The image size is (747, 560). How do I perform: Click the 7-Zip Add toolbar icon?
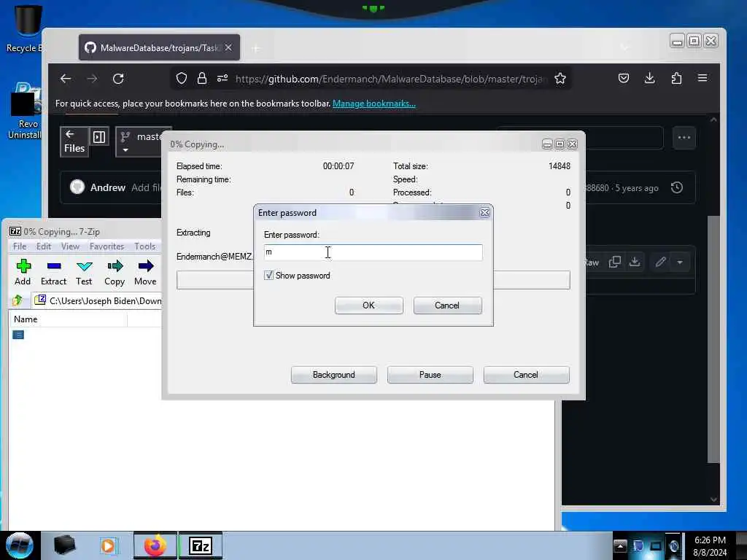pyautogui.click(x=23, y=273)
